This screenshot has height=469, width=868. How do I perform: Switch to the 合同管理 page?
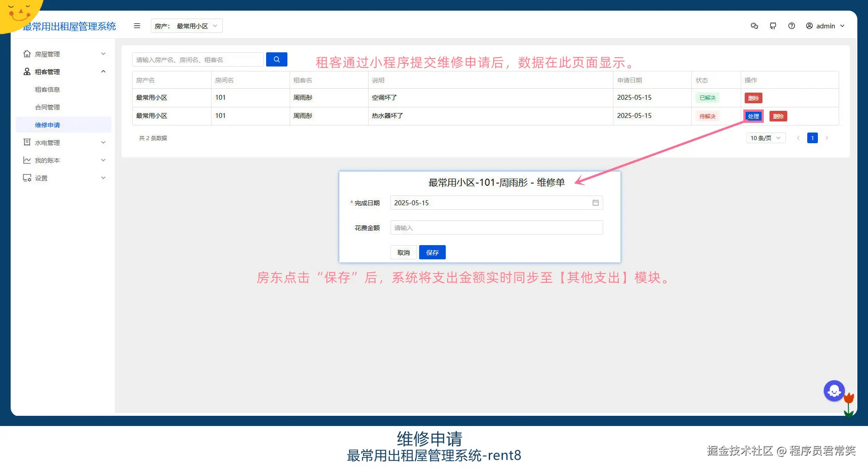(47, 107)
